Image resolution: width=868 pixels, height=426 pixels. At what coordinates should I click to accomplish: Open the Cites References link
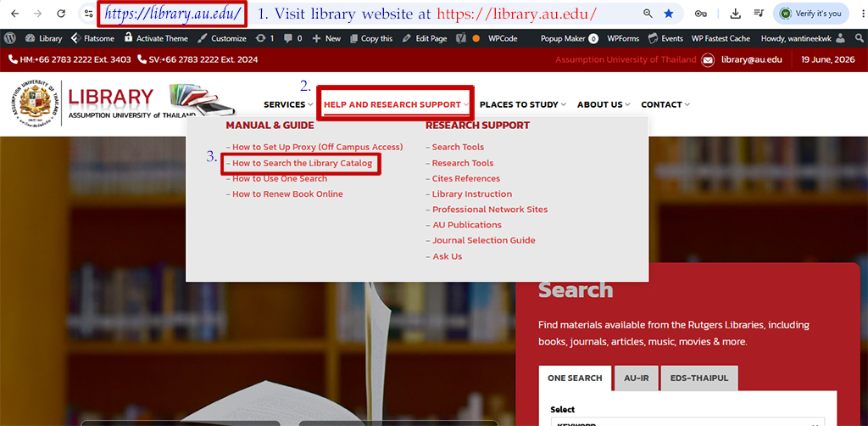coord(466,178)
